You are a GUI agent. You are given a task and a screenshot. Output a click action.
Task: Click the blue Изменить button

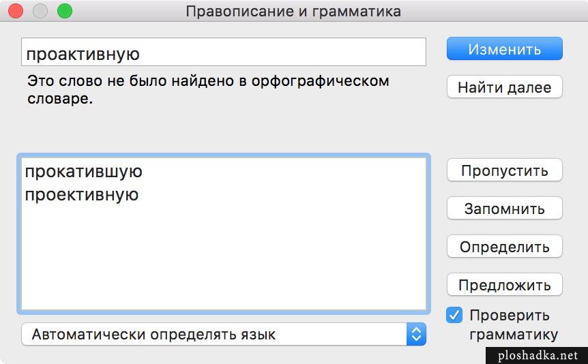tap(504, 48)
